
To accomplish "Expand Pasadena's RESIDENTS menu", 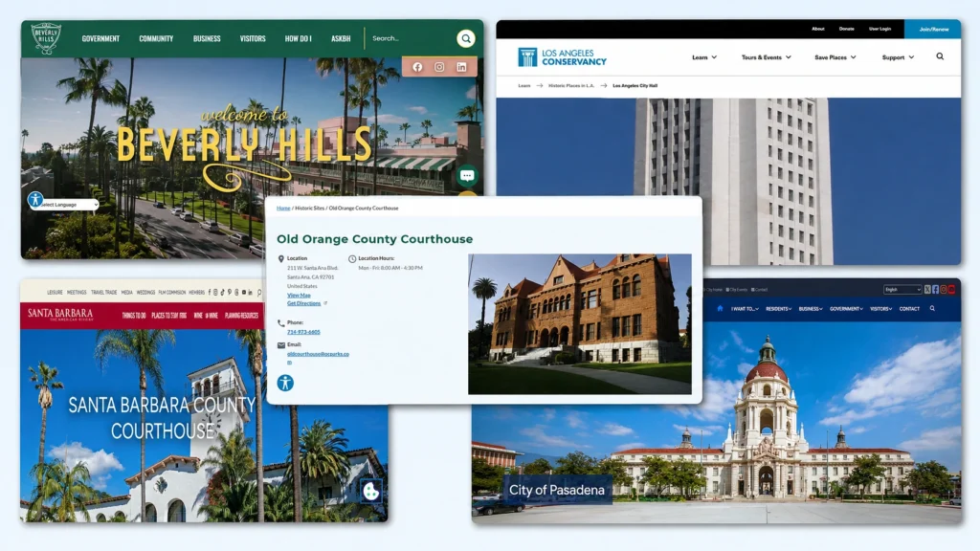I will [x=779, y=309].
